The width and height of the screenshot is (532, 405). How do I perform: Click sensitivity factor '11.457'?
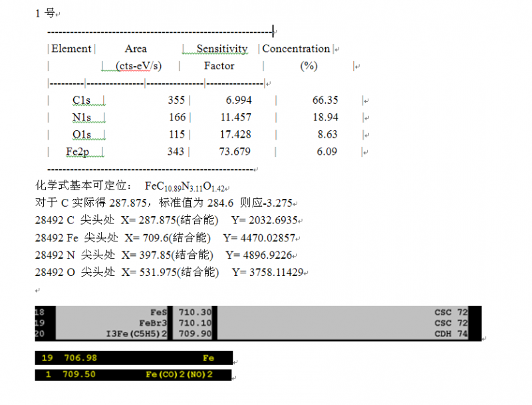click(x=236, y=117)
